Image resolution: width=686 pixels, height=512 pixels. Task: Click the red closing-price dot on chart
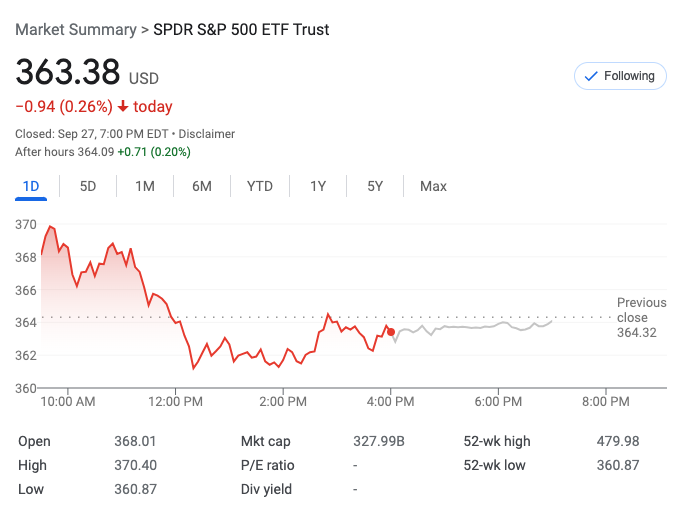point(391,331)
